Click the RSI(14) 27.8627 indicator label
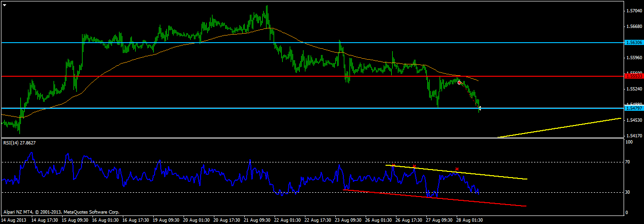This screenshot has width=644, height=224. 19,142
